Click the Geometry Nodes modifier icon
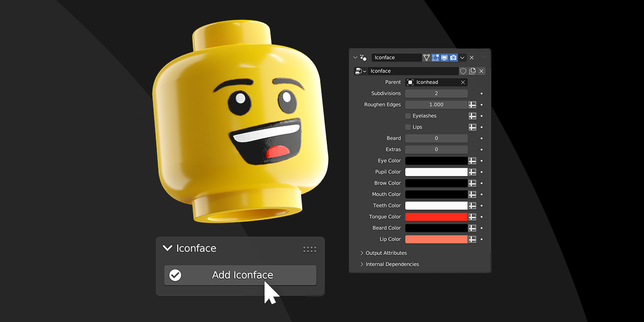 click(x=363, y=57)
